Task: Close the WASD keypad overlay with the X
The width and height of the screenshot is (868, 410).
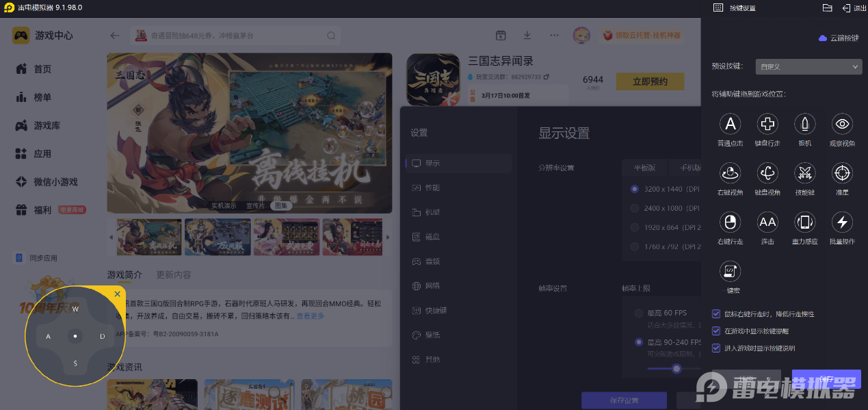Action: tap(118, 294)
